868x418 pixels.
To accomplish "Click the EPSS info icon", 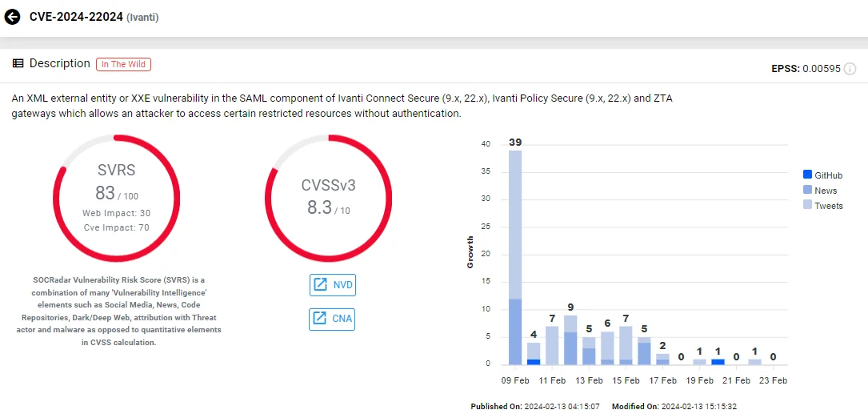I will 850,70.
